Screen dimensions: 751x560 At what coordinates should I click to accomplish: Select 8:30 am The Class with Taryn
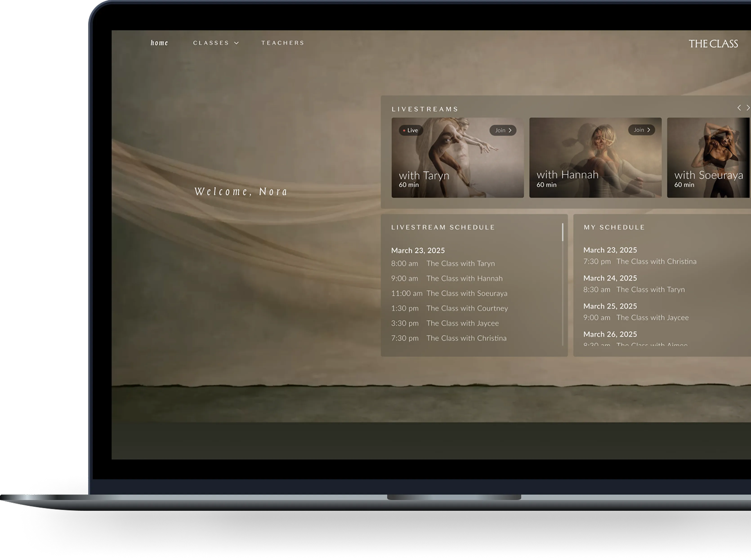(x=634, y=289)
